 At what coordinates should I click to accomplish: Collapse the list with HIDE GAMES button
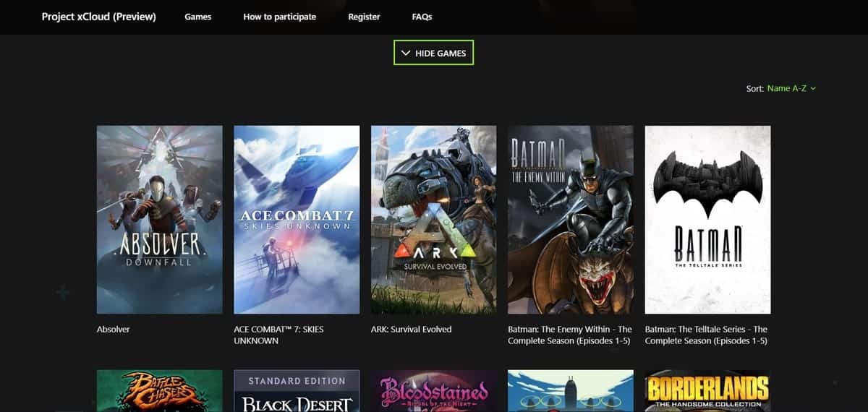434,53
